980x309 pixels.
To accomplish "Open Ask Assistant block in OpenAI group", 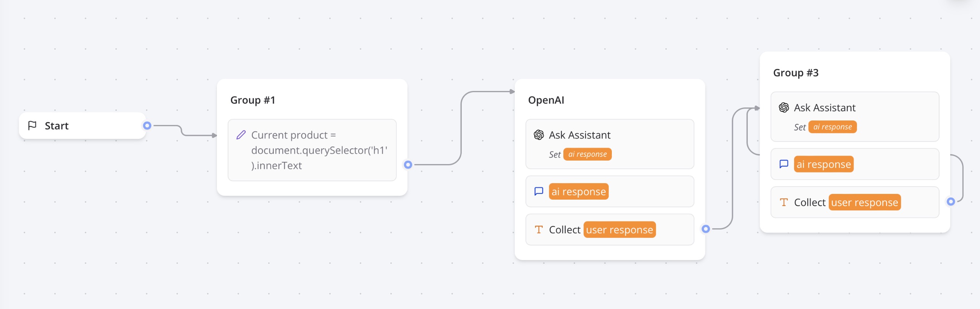I will point(610,144).
